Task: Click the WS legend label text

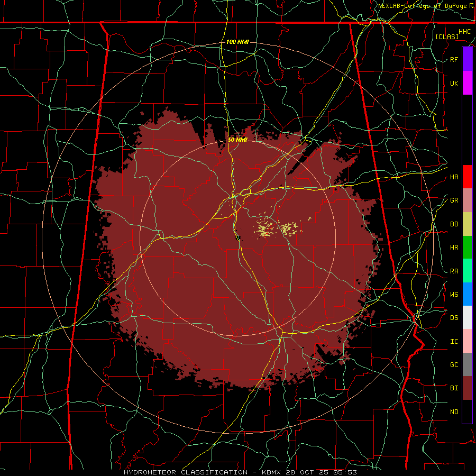Action: [454, 295]
